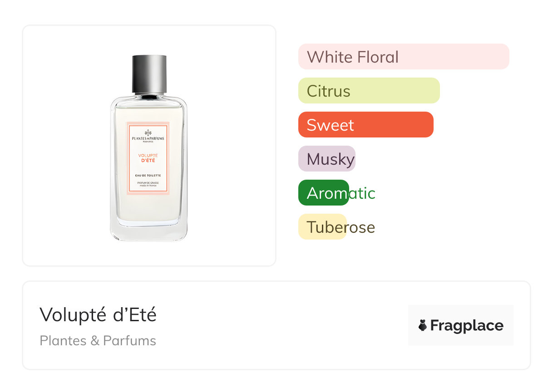Click the thick glass base of the bottle
This screenshot has width=553, height=392.
tap(148, 231)
